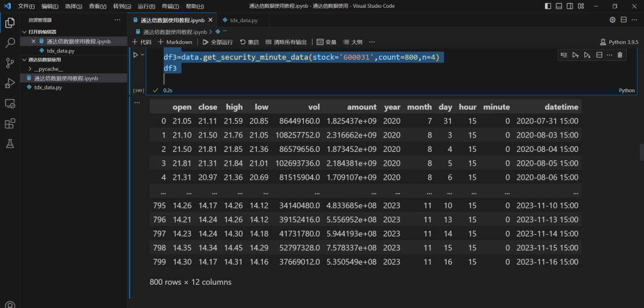Collapse the 打开的编辑器 section
Image resolution: width=644 pixels, height=308 pixels.
(x=43, y=32)
